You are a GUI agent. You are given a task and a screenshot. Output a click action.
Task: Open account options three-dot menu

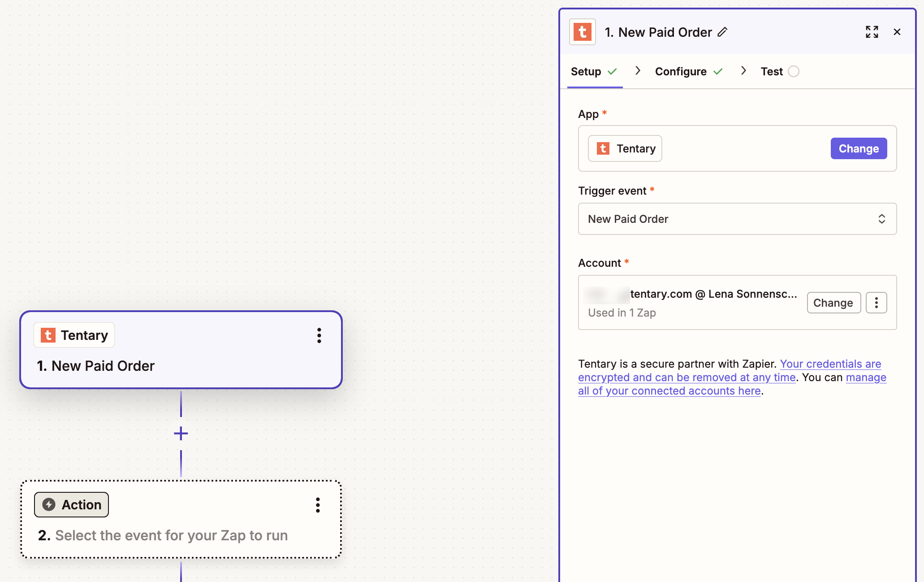point(876,303)
